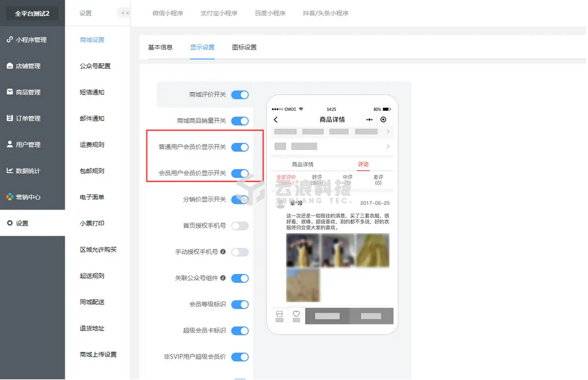Click the 小程序管理 sidebar icon
The image size is (588, 380).
(10, 40)
